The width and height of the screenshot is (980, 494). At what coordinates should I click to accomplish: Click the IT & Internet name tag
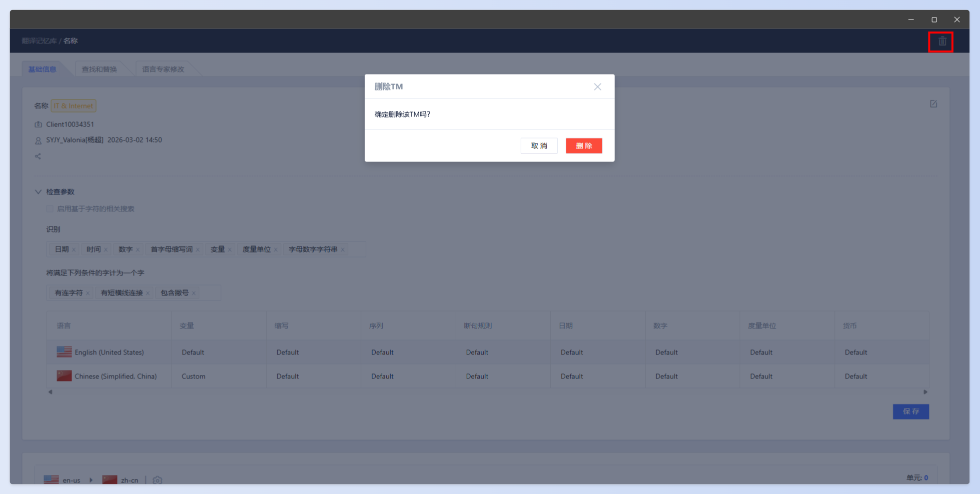73,105
